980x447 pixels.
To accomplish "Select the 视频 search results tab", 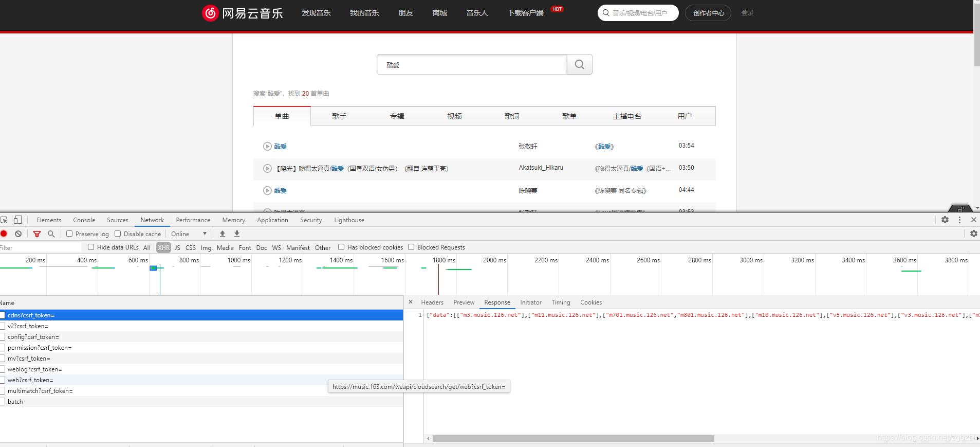I will pyautogui.click(x=454, y=116).
